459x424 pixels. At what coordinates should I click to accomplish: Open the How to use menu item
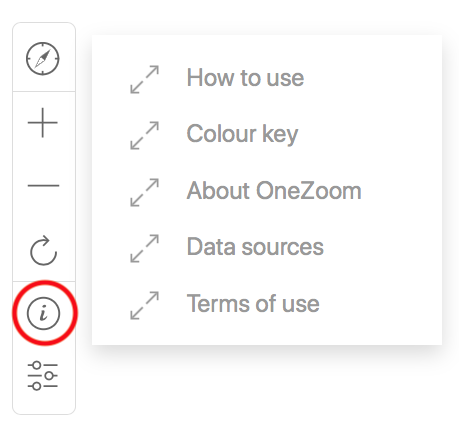[245, 78]
